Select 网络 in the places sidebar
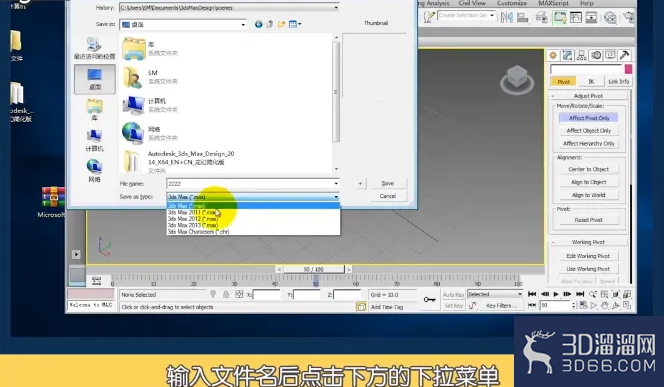This screenshot has width=664, height=387. [x=94, y=171]
